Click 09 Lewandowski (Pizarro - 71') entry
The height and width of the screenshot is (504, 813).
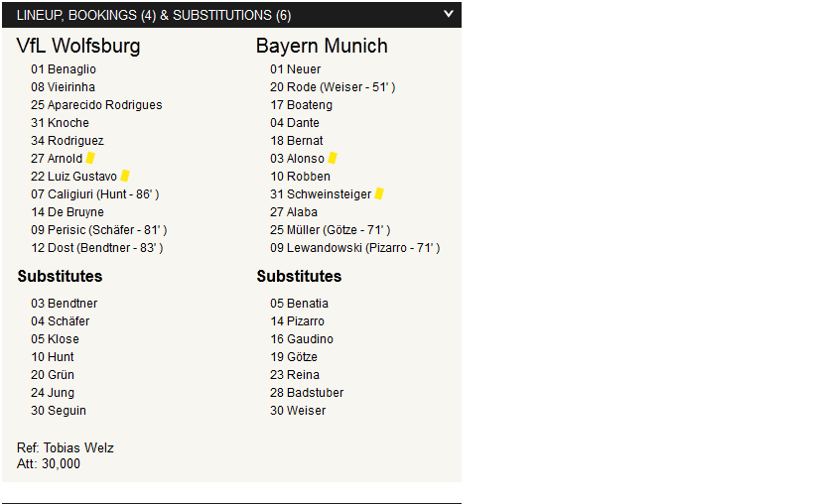(x=354, y=248)
